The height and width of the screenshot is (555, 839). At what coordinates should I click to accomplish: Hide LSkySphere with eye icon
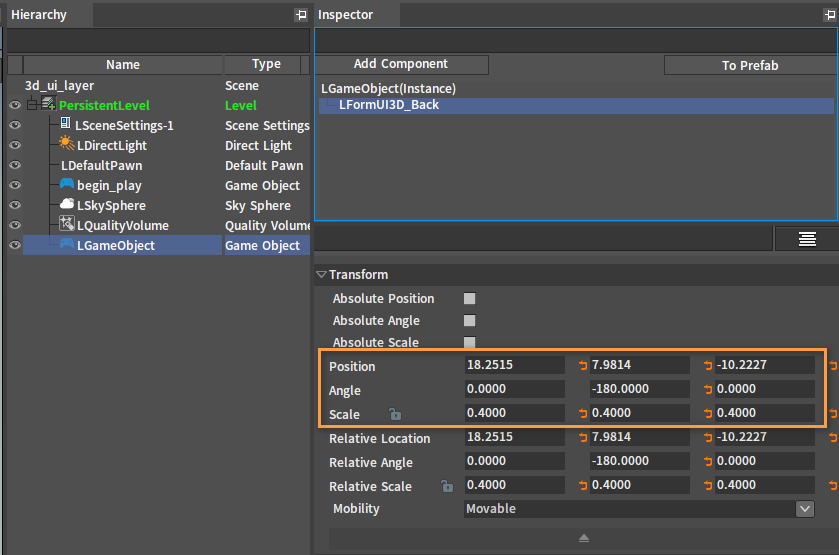(x=15, y=205)
